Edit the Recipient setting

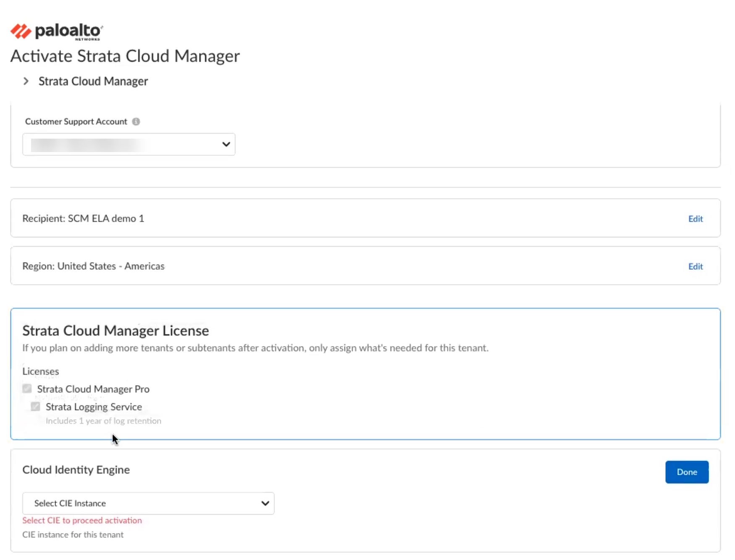coord(695,218)
